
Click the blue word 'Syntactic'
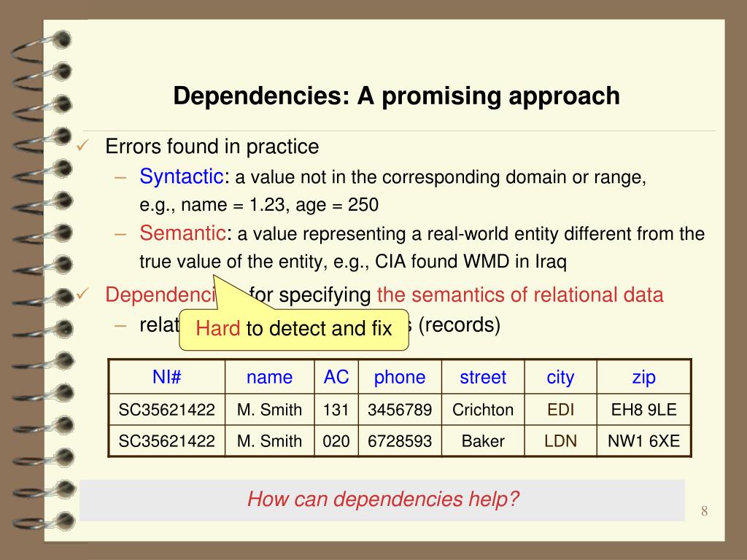tap(182, 177)
